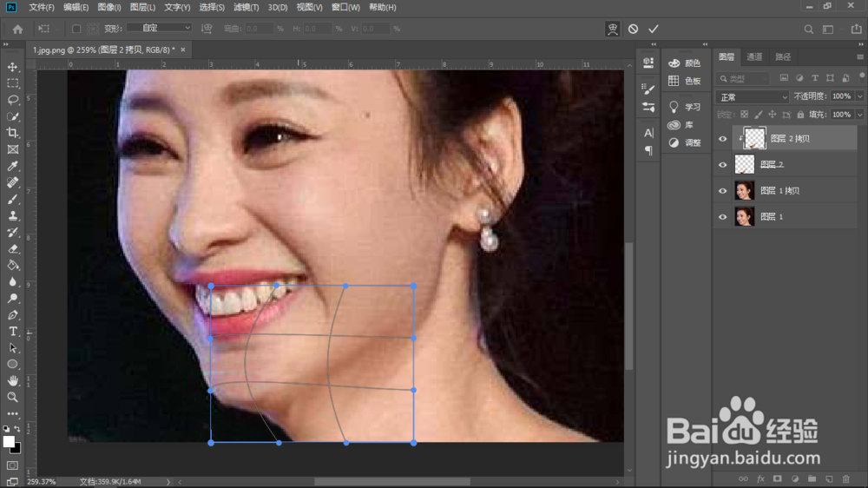Toggle the options bar checkbox beside warp grid
Screen dimensions: 868x488
76,29
